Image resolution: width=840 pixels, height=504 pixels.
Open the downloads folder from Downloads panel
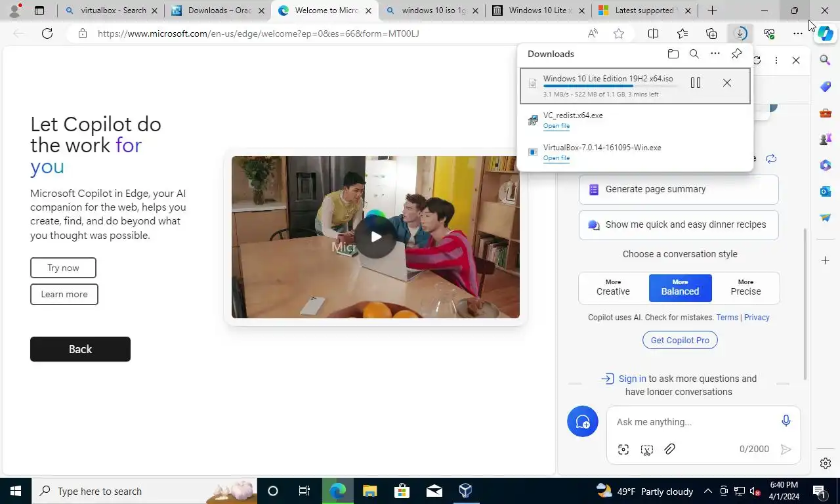click(673, 54)
